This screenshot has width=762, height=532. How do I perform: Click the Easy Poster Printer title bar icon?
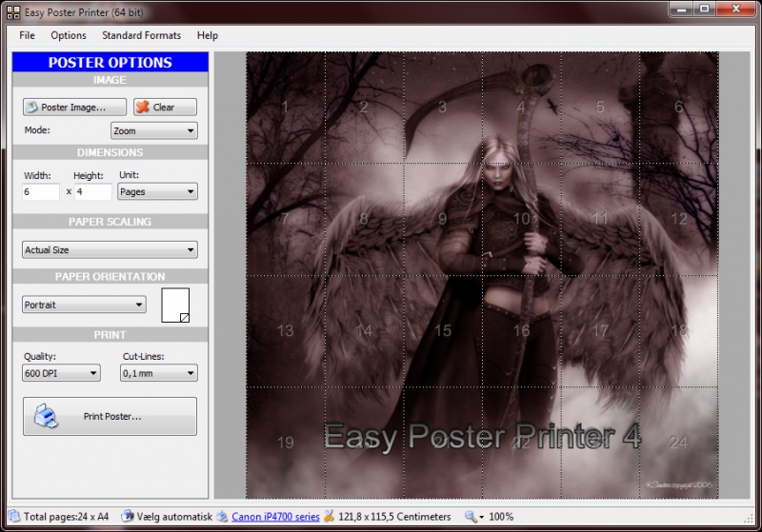click(13, 12)
